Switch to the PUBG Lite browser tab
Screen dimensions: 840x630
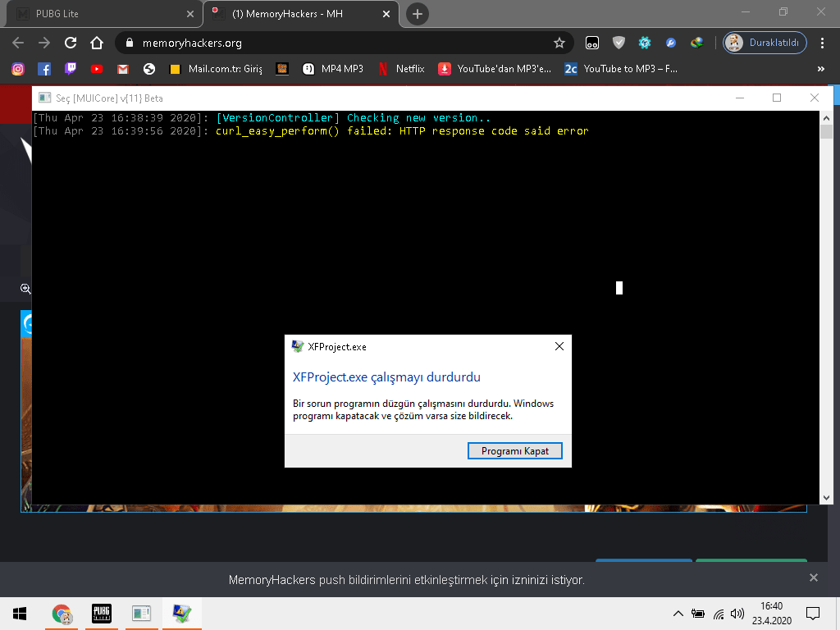coord(104,14)
